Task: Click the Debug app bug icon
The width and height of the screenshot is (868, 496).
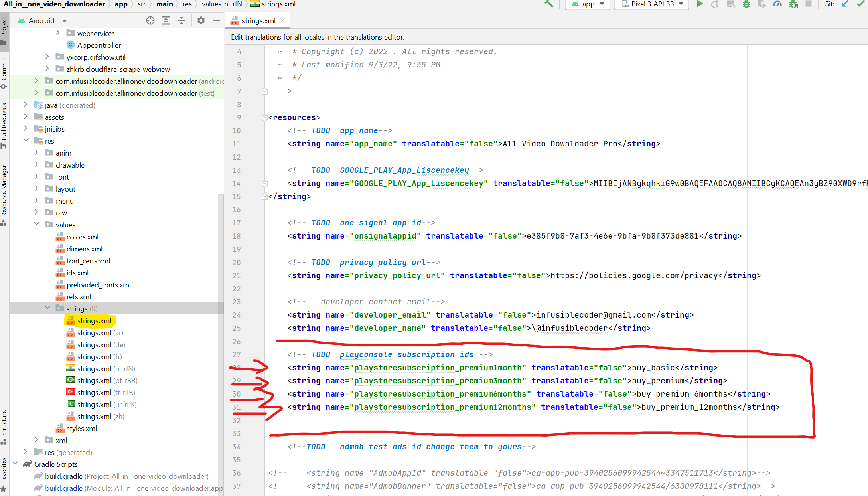Action: pyautogui.click(x=746, y=4)
